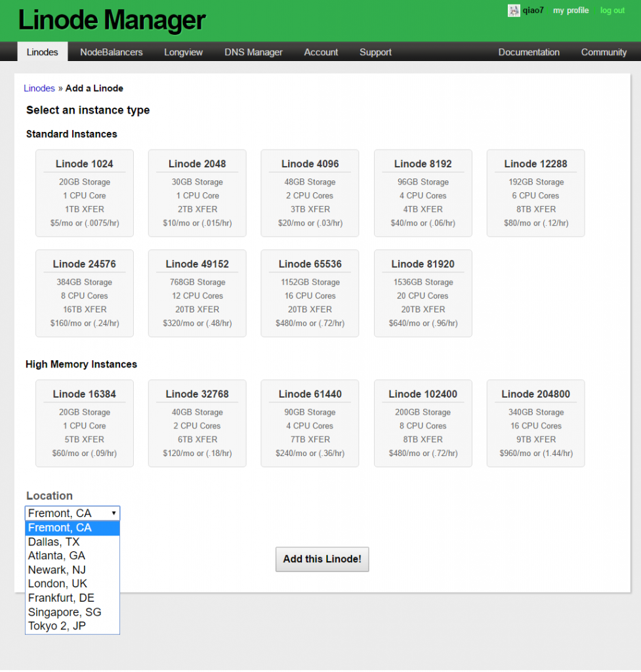
Task: Choose Dallas, TX from the location list
Action: pyautogui.click(x=72, y=541)
